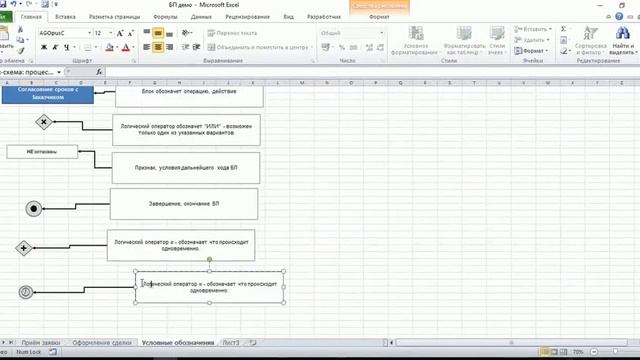Image resolution: width=640 pixels, height=360 pixels.
Task: Open the font name AGOpusC dropdown
Action: [x=89, y=33]
